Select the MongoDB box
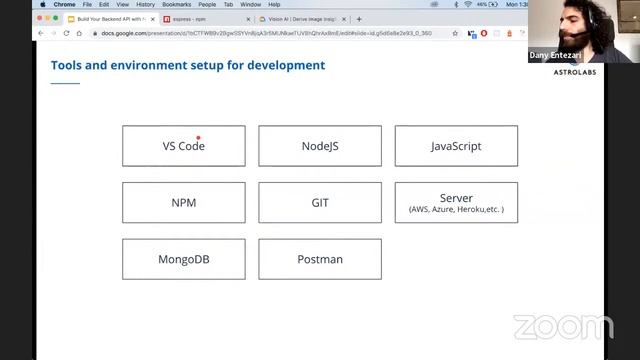The width and height of the screenshot is (640, 360). 184,259
